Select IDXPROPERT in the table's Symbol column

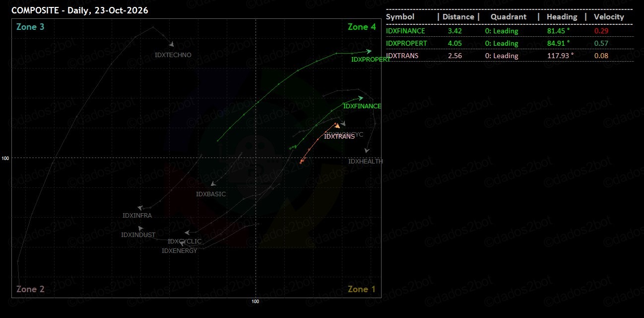pos(406,43)
